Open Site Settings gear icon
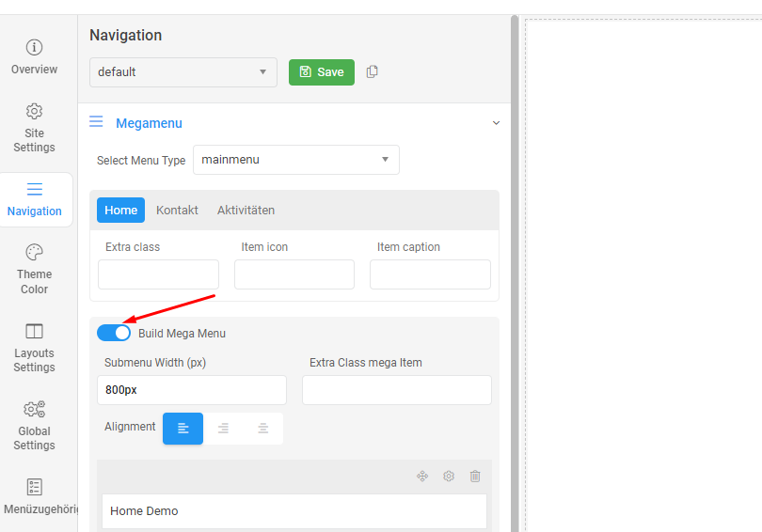Screen dimensions: 762x532 [34, 111]
